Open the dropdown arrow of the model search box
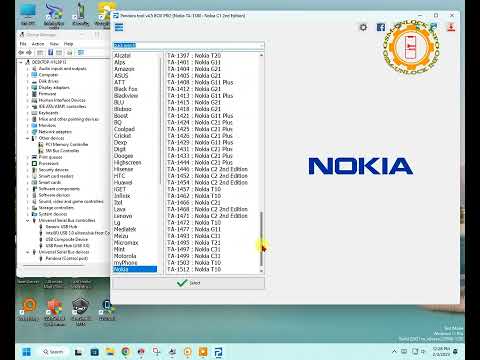The height and width of the screenshot is (360, 480). coord(261,45)
